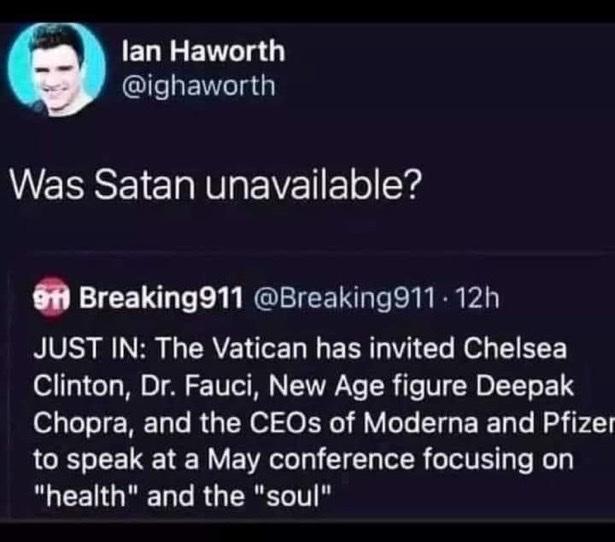Click the Breaking911 red avatar icon
Image resolution: width=615 pixels, height=542 pixels.
(x=51, y=298)
